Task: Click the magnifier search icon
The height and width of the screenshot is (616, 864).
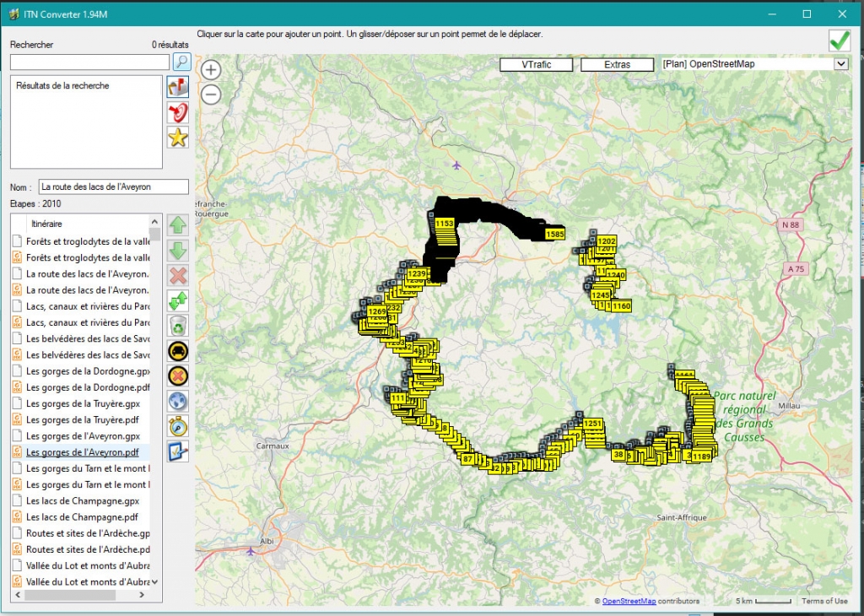Action: [x=182, y=61]
